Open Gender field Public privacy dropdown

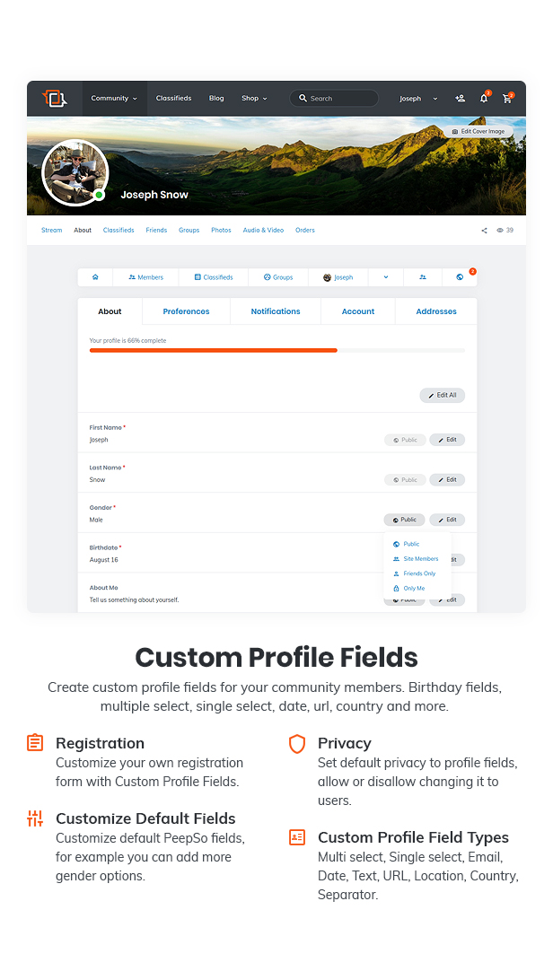tap(404, 520)
